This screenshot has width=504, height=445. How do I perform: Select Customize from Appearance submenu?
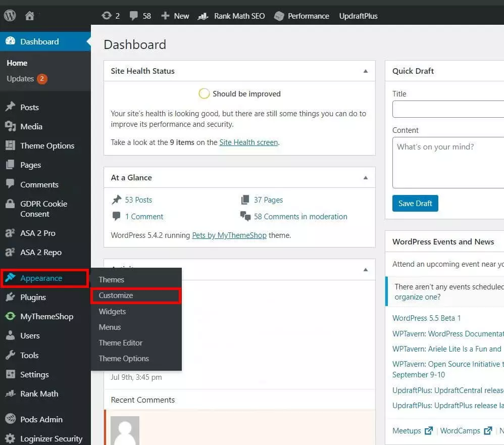116,295
